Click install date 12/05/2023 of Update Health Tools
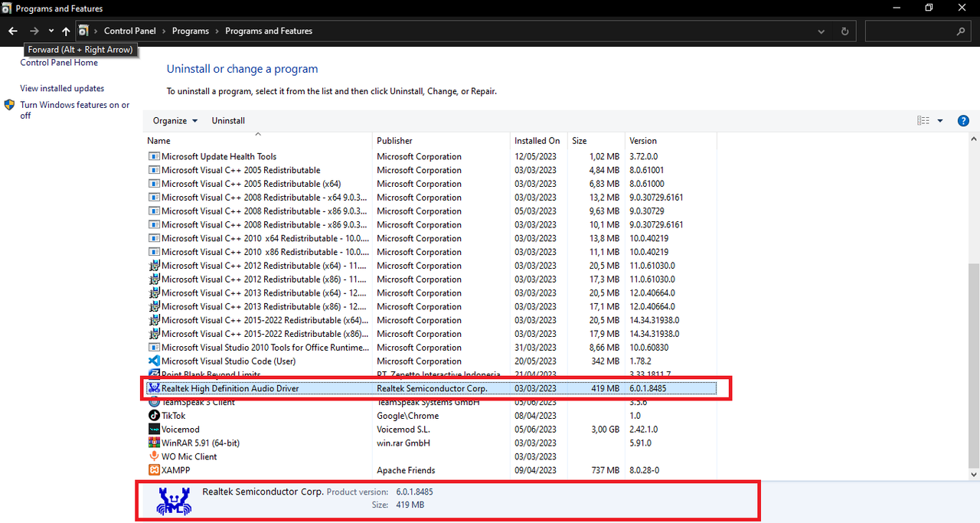 (535, 157)
